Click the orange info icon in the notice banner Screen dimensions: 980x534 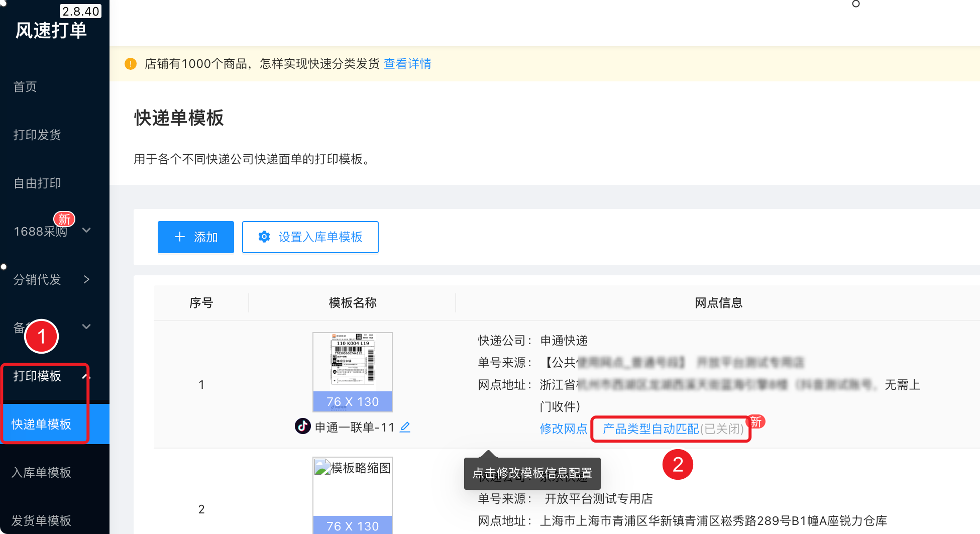click(x=131, y=64)
